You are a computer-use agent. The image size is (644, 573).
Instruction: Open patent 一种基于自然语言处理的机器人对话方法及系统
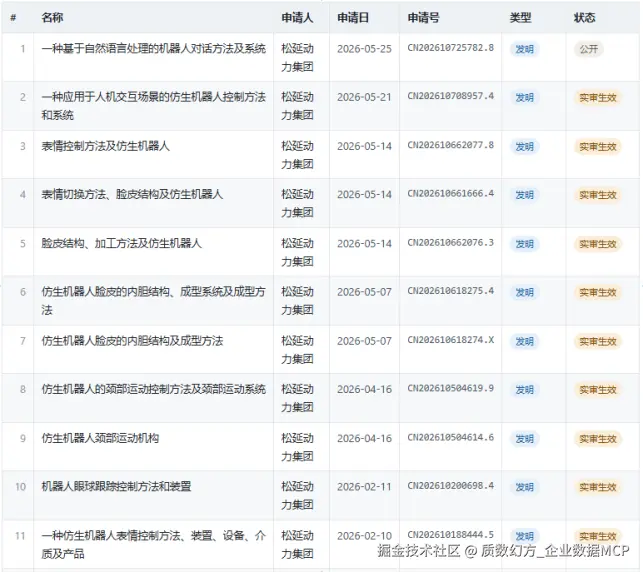tap(154, 48)
